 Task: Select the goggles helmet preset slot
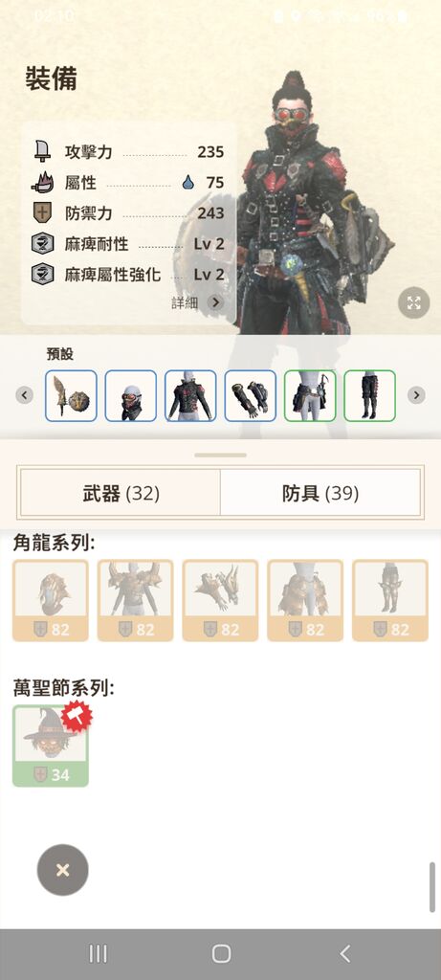130,395
